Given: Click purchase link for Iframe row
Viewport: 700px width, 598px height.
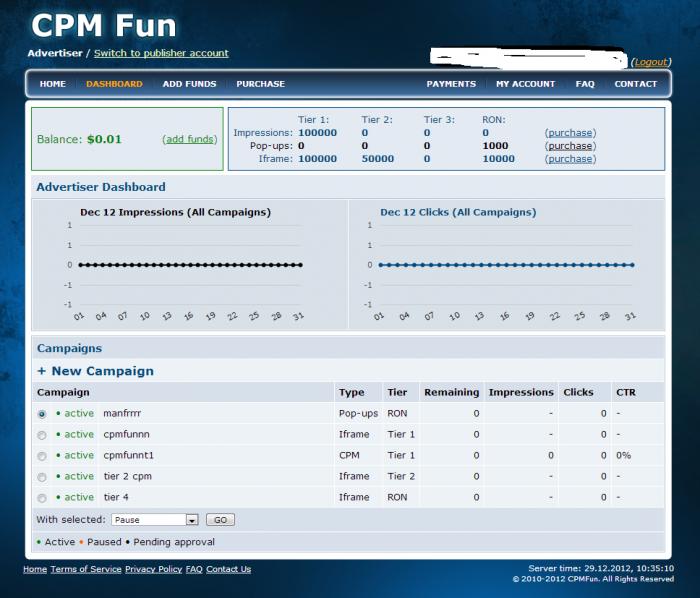Looking at the screenshot, I should 570,159.
